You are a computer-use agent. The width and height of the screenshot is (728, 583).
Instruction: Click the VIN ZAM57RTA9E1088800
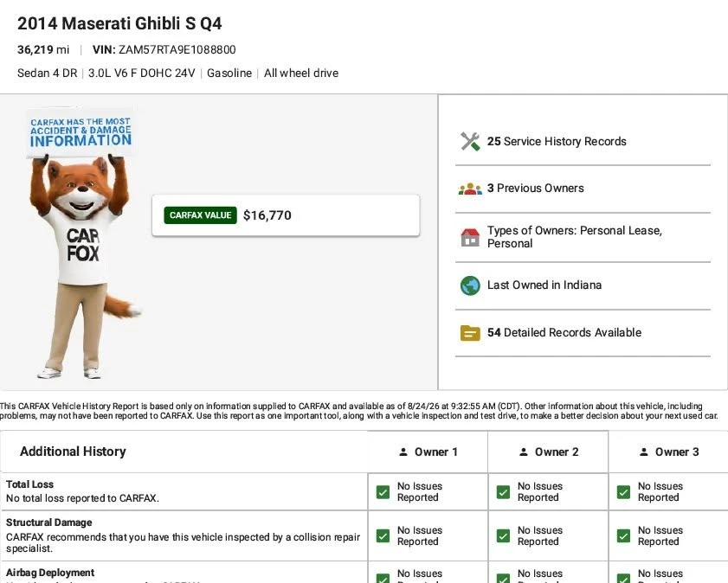click(x=164, y=49)
